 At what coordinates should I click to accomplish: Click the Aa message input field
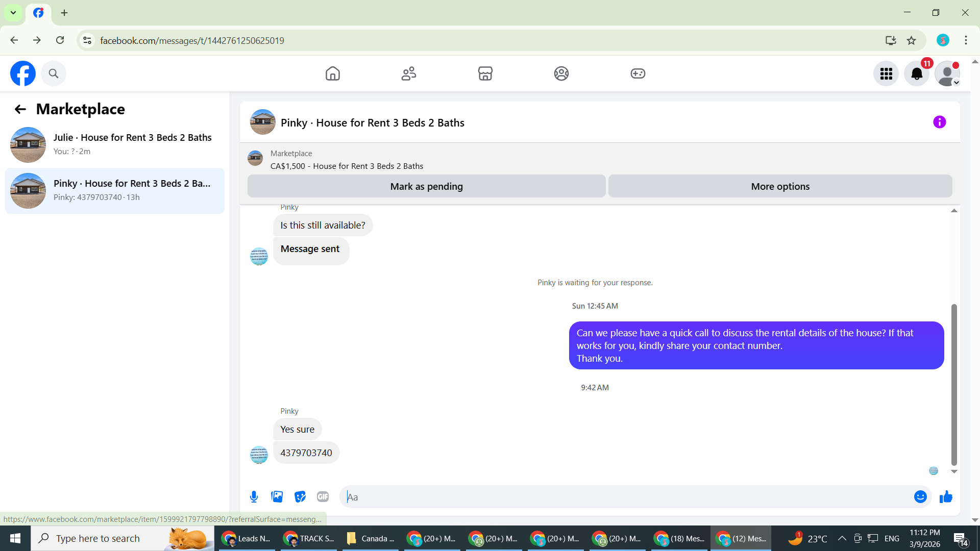[625, 497]
